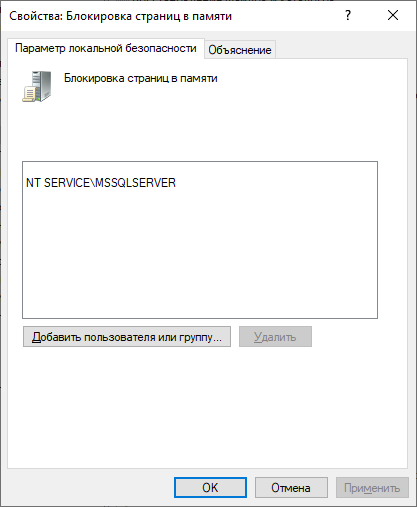Click the question mark help icon
The image size is (417, 507).
click(x=348, y=15)
